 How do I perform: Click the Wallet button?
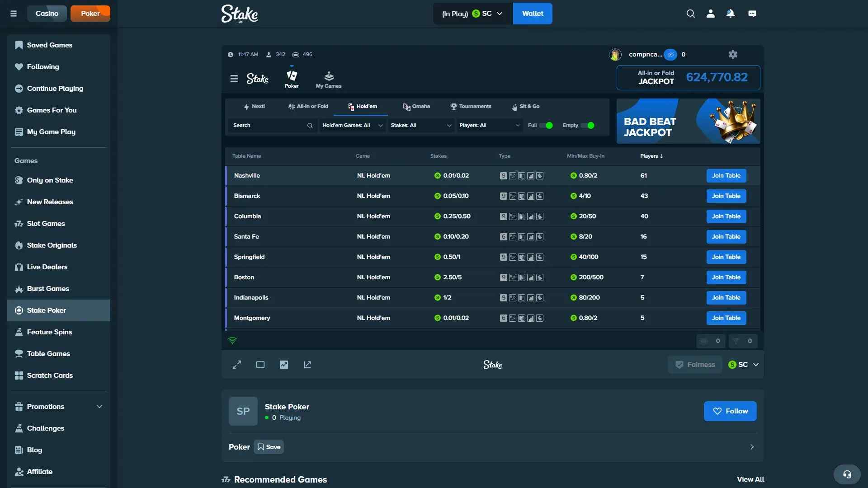click(x=533, y=14)
